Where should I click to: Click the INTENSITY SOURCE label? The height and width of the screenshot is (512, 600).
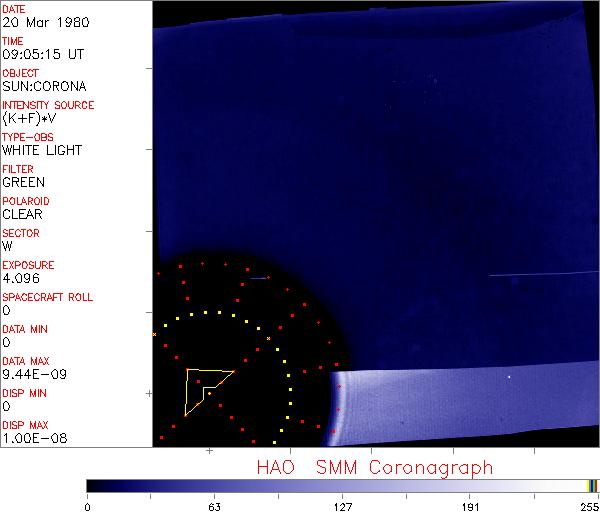tap(48, 105)
